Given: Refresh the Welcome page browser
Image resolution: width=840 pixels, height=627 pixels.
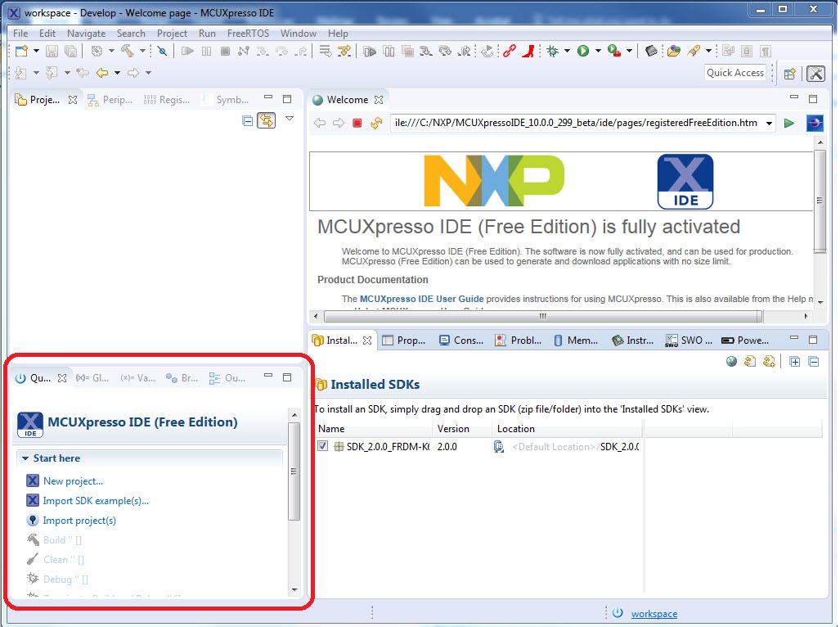Looking at the screenshot, I should tap(376, 124).
